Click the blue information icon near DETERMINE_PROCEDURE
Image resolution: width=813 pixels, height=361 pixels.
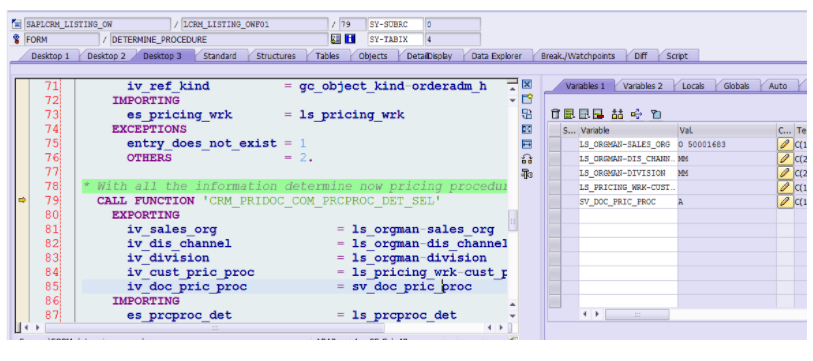(x=350, y=39)
